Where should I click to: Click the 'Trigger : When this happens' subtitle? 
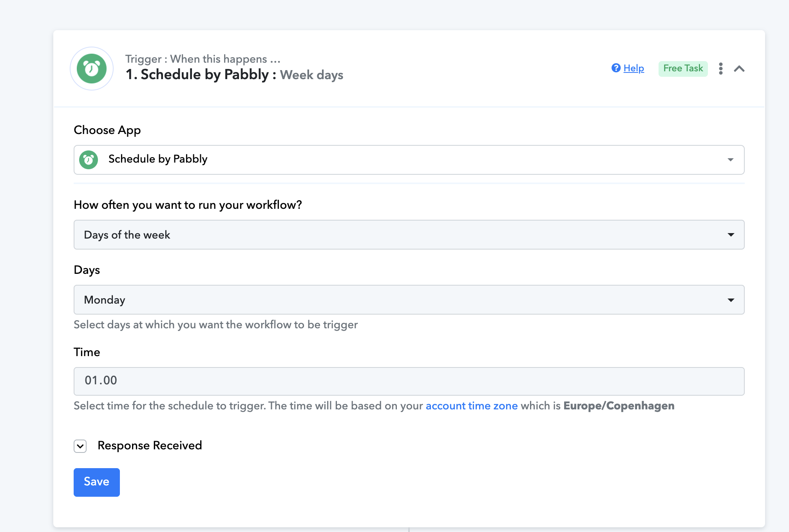203,59
